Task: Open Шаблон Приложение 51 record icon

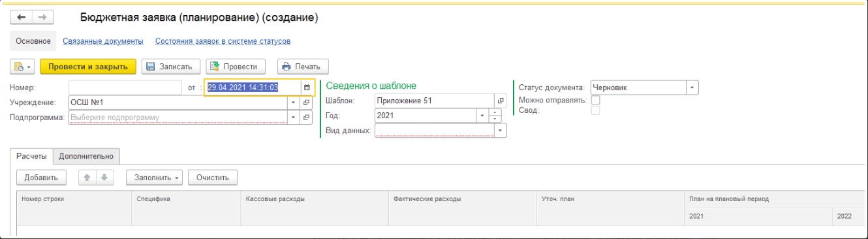Action: (x=501, y=101)
